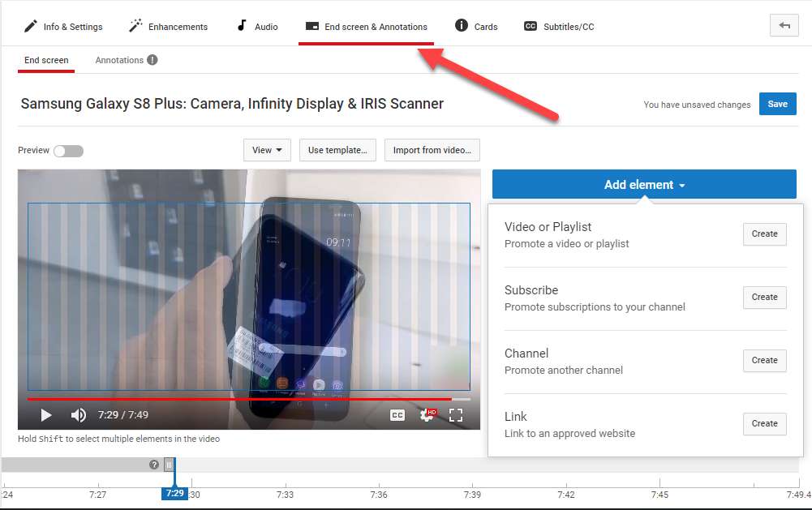Click the 7:45 timeline tick label
The height and width of the screenshot is (510, 812).
point(659,495)
